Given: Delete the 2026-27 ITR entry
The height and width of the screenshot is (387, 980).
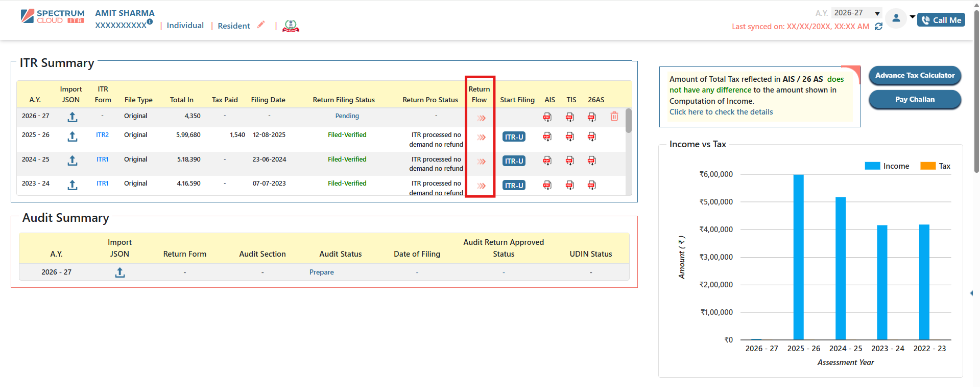Looking at the screenshot, I should pos(614,117).
